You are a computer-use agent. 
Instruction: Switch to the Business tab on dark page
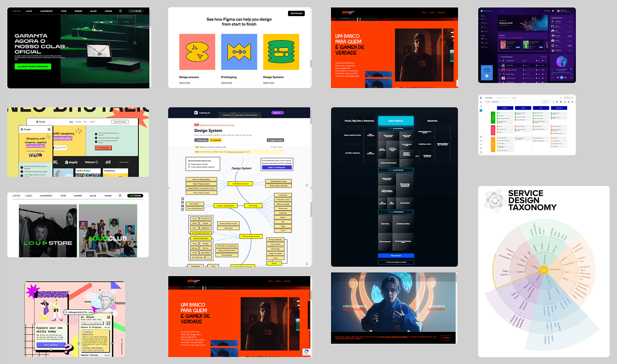(432, 121)
